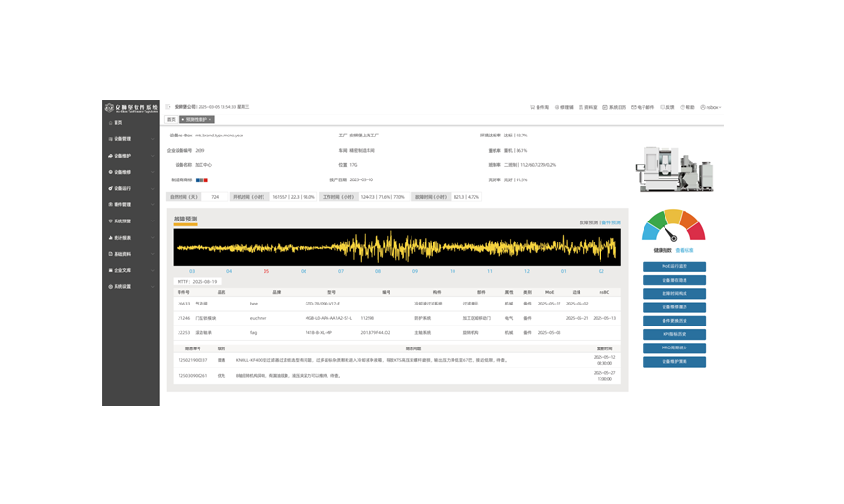This screenshot has width=844, height=504.
Task: Click the 反馈 feedback icon
Action: pyautogui.click(x=661, y=107)
